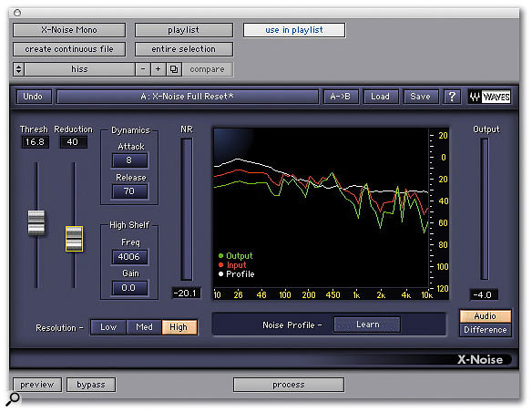Click the Dynamics section label
This screenshot has width=532, height=412.
(130, 130)
